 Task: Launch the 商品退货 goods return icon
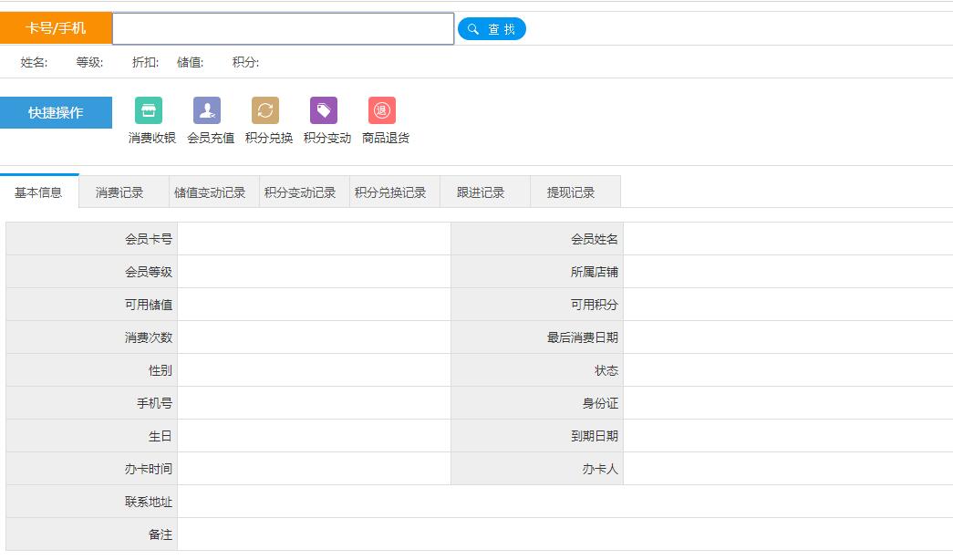click(x=382, y=111)
